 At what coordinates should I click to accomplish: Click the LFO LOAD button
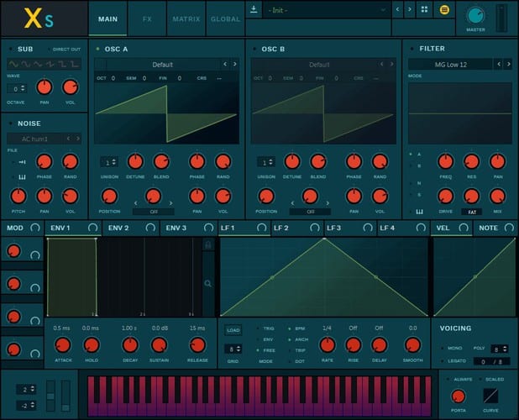coord(233,330)
